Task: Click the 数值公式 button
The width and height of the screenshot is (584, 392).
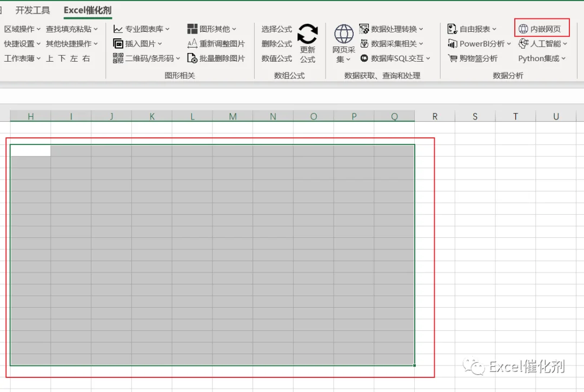Action: (277, 58)
